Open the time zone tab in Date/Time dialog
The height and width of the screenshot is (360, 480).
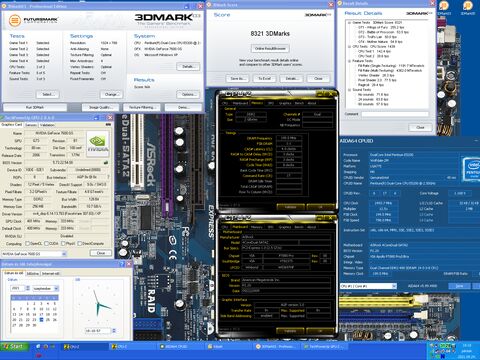33,273
